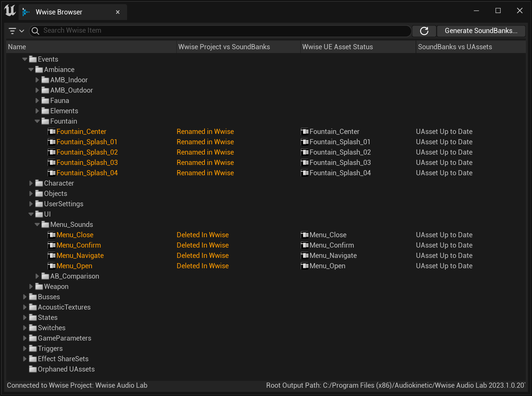The image size is (532, 396).
Task: Close the Wwise Browser tab
Action: [x=118, y=12]
